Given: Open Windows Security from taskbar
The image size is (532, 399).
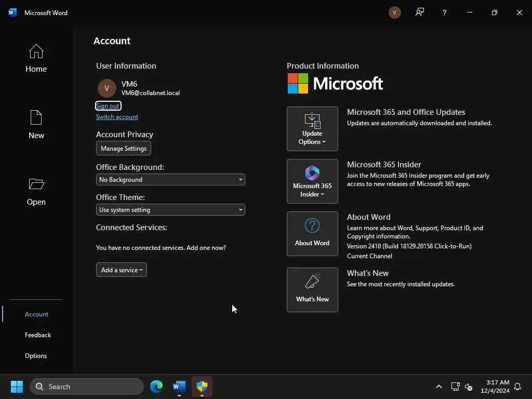Looking at the screenshot, I should click(x=202, y=387).
